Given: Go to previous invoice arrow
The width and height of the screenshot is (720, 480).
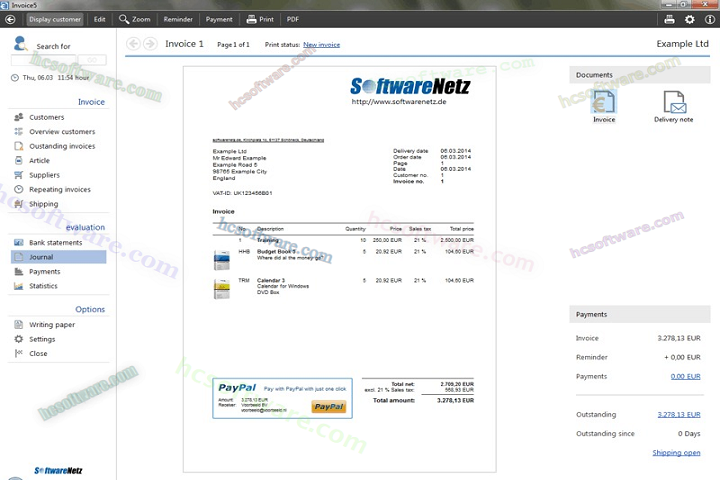Looking at the screenshot, I should pos(134,44).
